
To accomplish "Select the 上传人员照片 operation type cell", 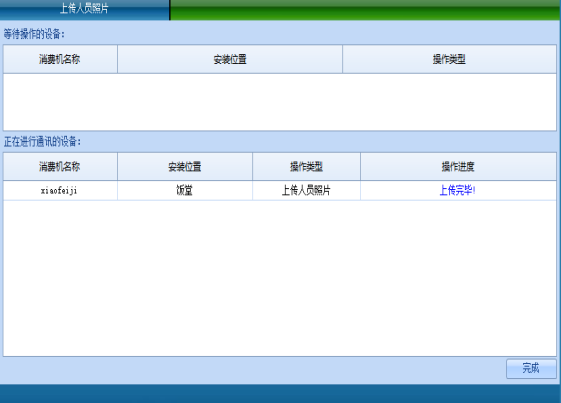I will (307, 190).
